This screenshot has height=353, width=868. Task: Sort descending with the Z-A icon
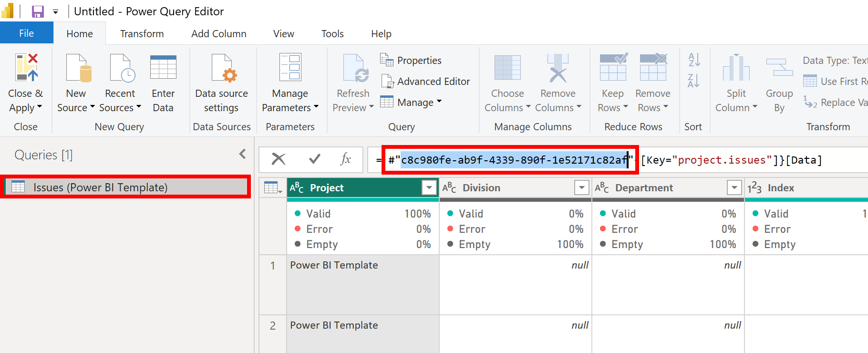(694, 81)
